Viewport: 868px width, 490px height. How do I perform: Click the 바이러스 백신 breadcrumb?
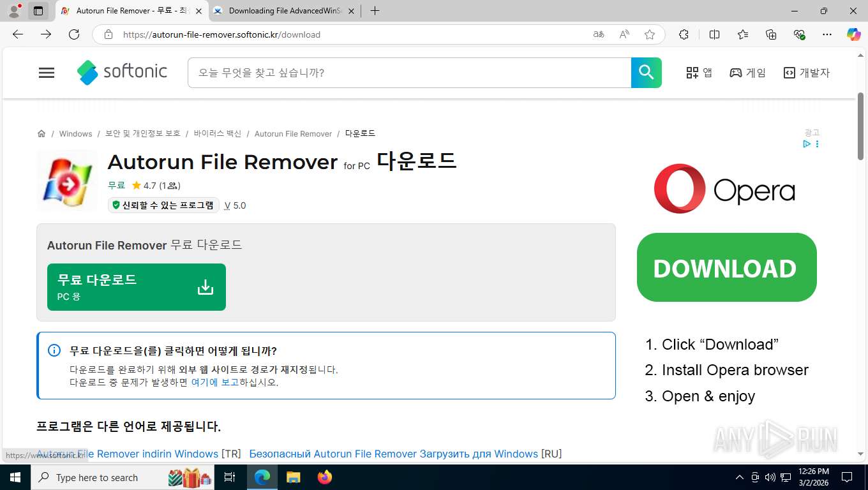click(218, 133)
